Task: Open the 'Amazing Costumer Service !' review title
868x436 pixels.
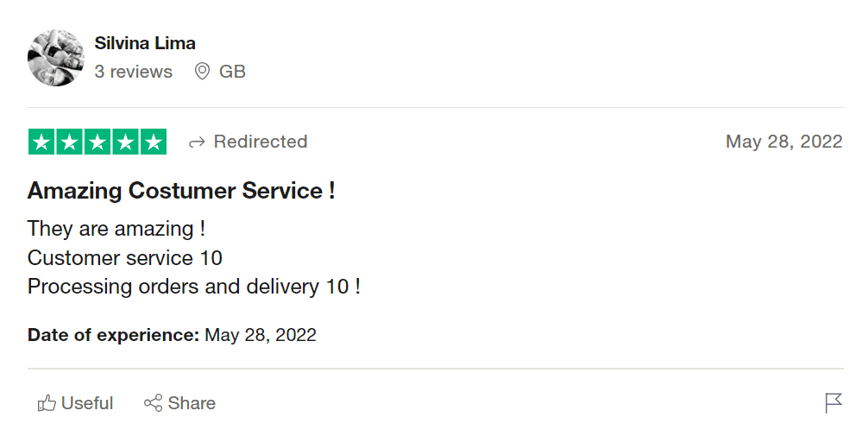Action: coord(181,191)
